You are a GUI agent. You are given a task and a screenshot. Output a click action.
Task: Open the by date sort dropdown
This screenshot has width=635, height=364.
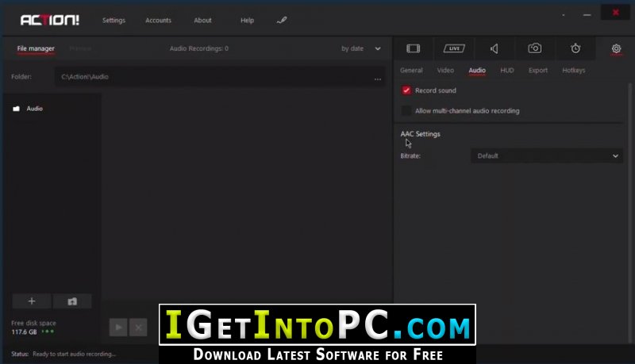pyautogui.click(x=360, y=48)
